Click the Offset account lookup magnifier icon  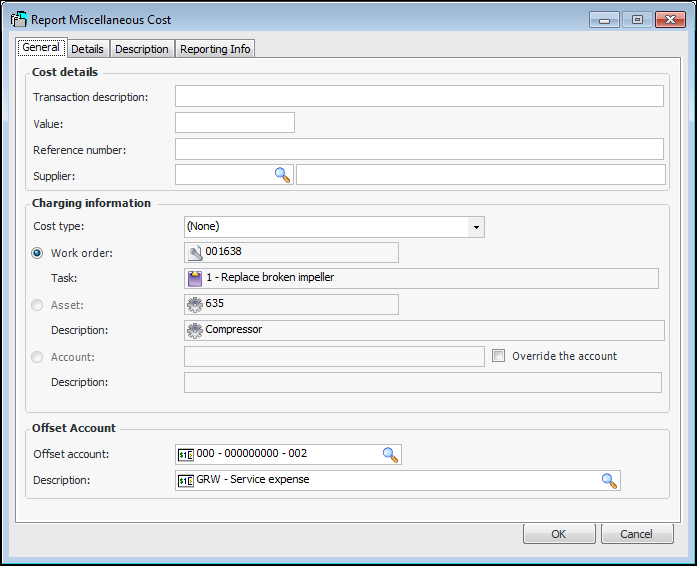coord(390,454)
